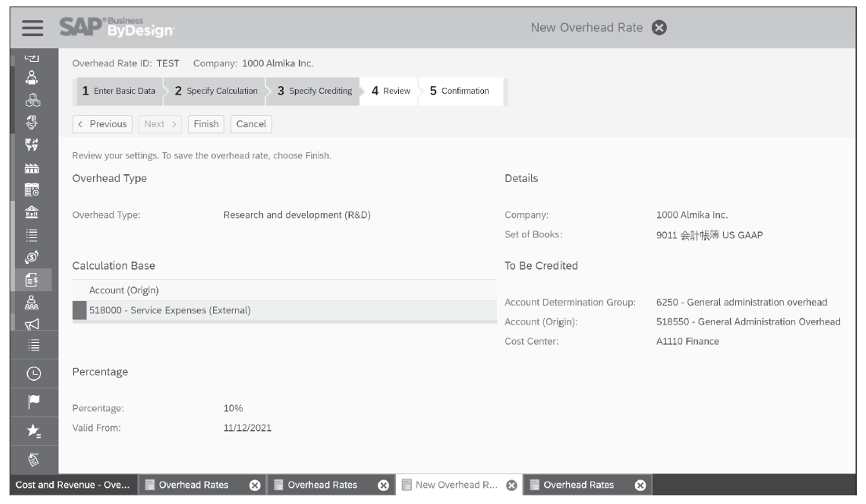Screen dimensions: 866x504
Task: Open the tag icon at sidebar bottom
Action: click(33, 459)
